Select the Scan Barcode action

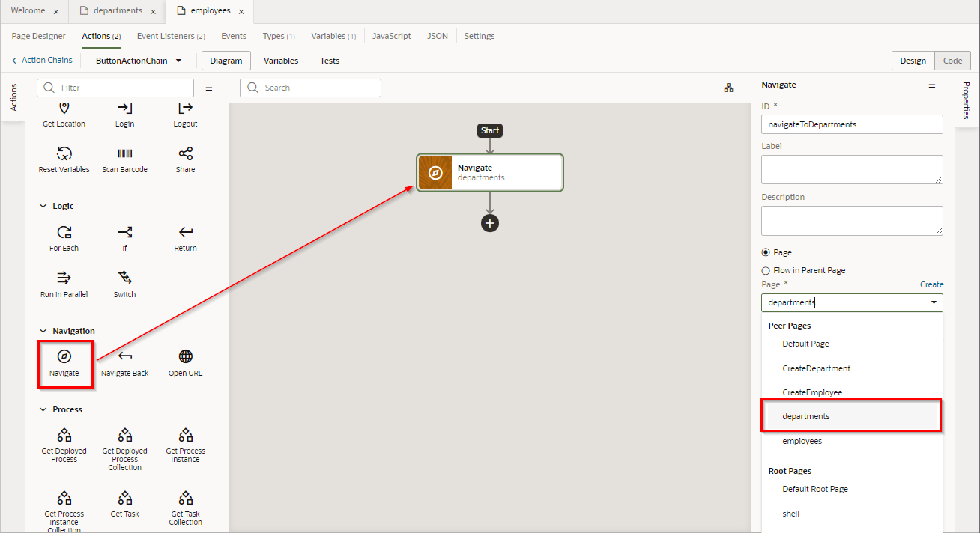[125, 154]
